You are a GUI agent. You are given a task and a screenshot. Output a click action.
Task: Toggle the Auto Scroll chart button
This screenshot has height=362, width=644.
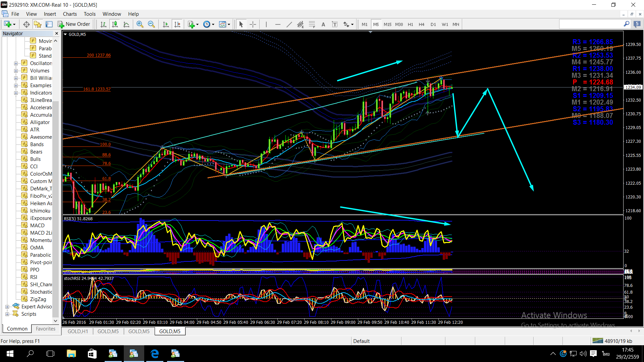[166, 24]
